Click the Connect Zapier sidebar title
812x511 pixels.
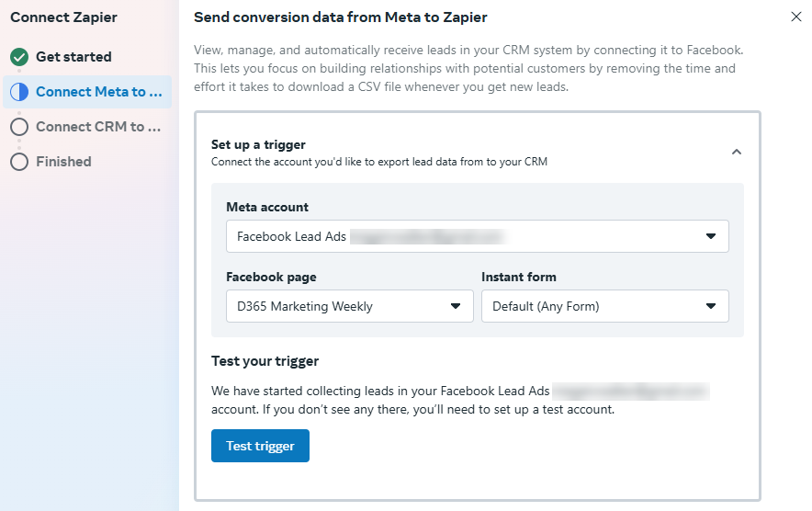coord(63,17)
